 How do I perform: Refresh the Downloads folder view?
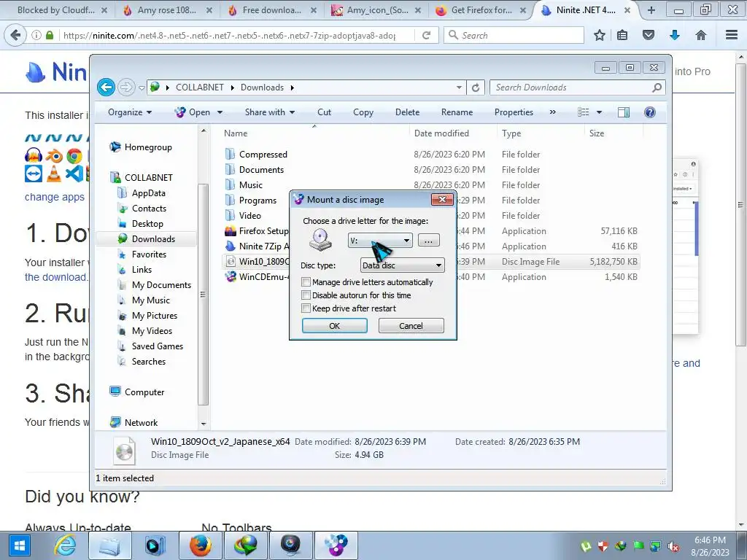[476, 87]
